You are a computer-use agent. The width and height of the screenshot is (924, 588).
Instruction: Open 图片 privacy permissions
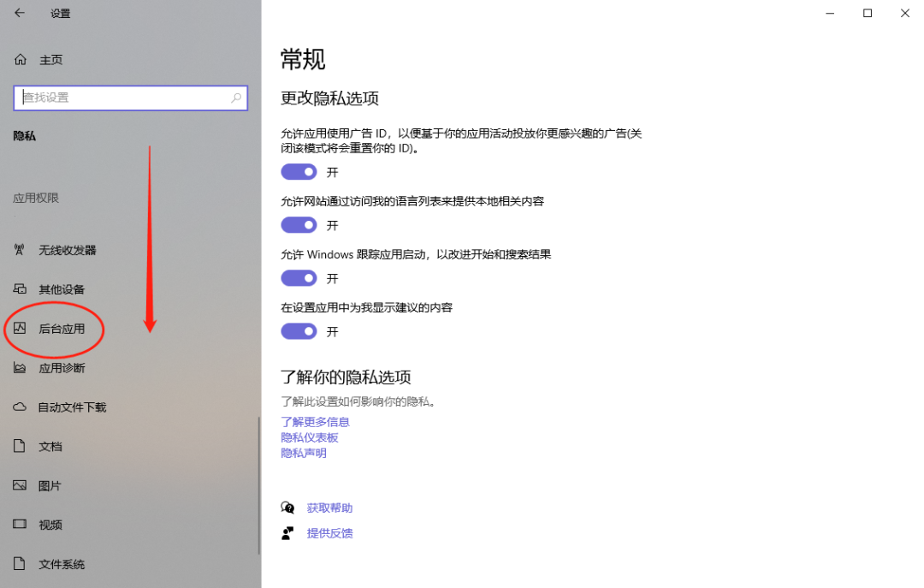point(50,485)
